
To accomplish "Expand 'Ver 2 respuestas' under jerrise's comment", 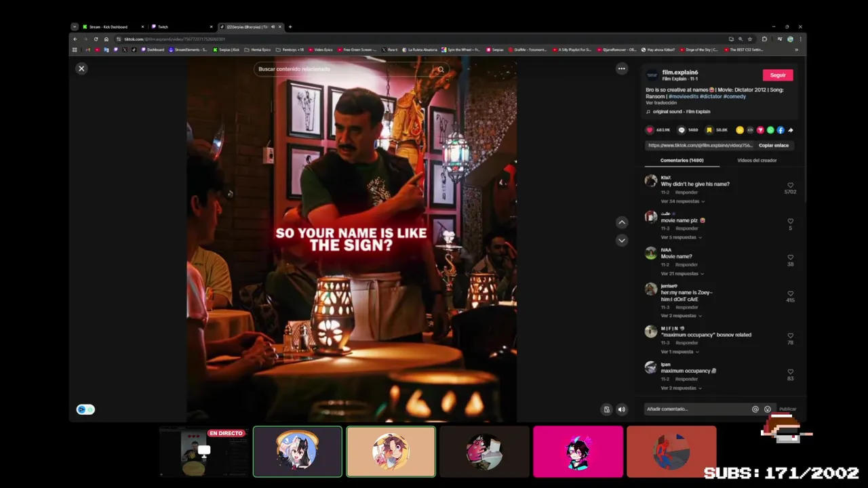I will 682,316.
